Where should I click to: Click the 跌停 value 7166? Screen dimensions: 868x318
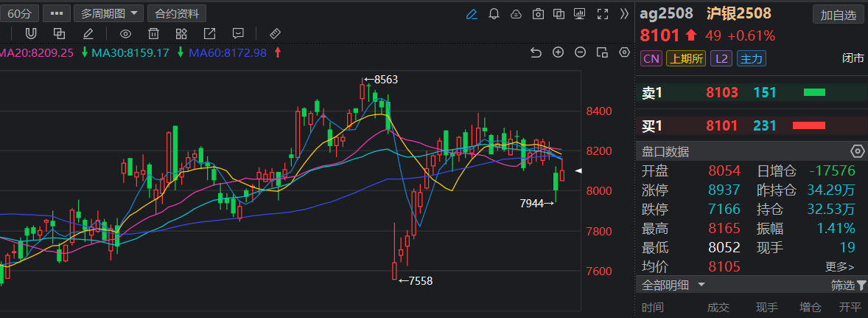724,210
